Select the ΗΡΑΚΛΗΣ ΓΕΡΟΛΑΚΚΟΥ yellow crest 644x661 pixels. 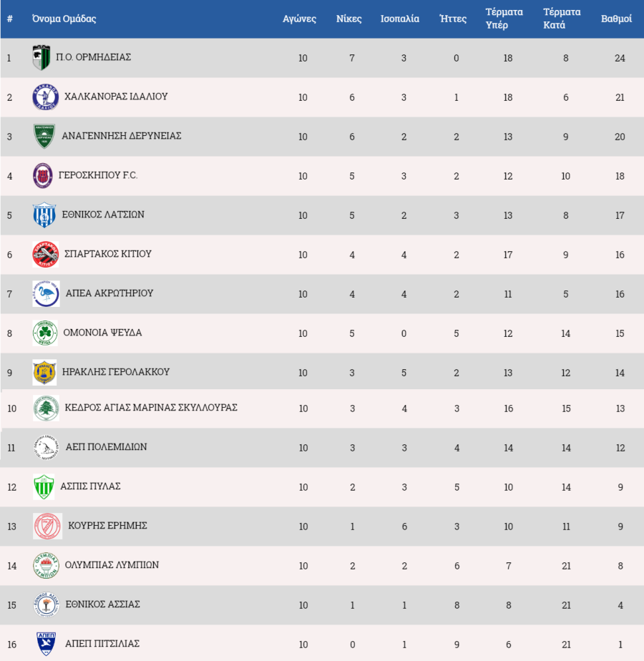pos(44,372)
